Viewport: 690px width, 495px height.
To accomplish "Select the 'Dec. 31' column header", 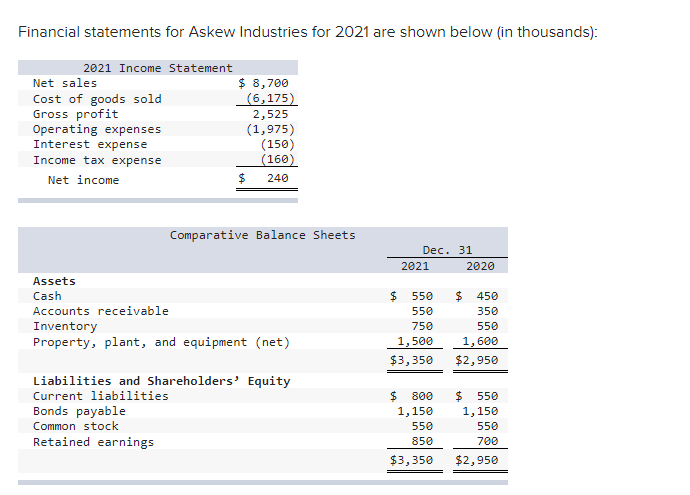I will tap(447, 250).
